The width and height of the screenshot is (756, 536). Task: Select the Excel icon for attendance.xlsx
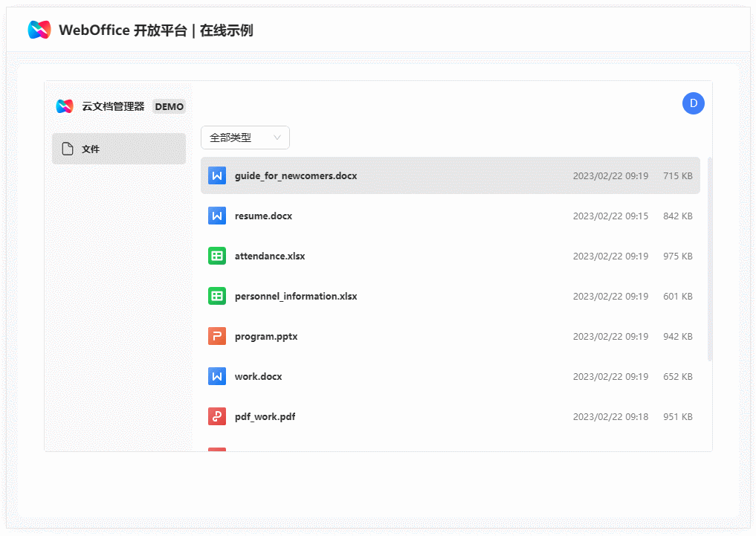[216, 256]
